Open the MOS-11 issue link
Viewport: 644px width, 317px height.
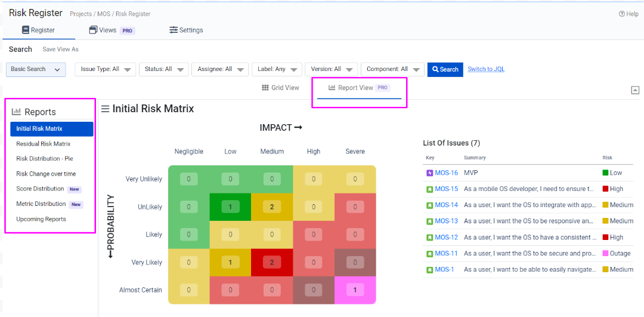(446, 254)
